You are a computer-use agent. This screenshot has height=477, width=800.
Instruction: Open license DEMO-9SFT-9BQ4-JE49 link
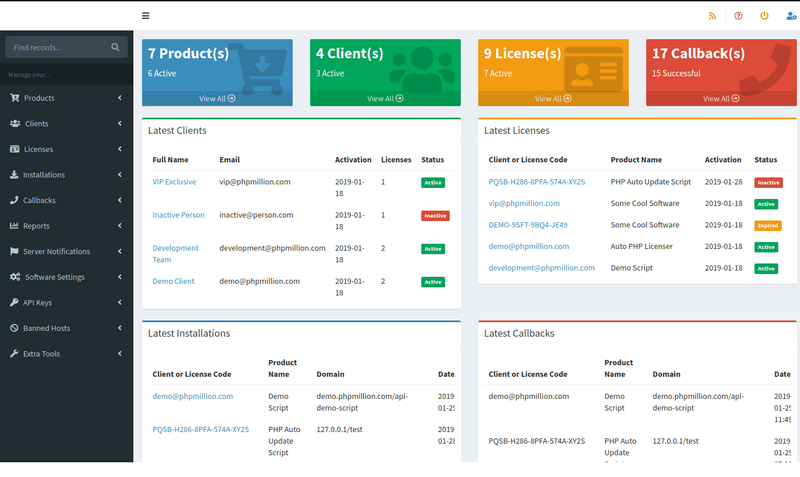[528, 224]
